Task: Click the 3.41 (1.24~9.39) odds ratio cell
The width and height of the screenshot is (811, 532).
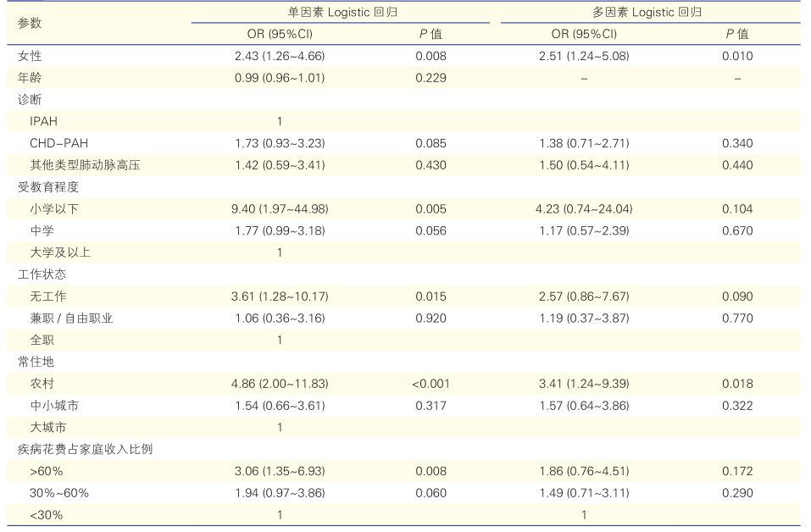Action: coord(584,384)
